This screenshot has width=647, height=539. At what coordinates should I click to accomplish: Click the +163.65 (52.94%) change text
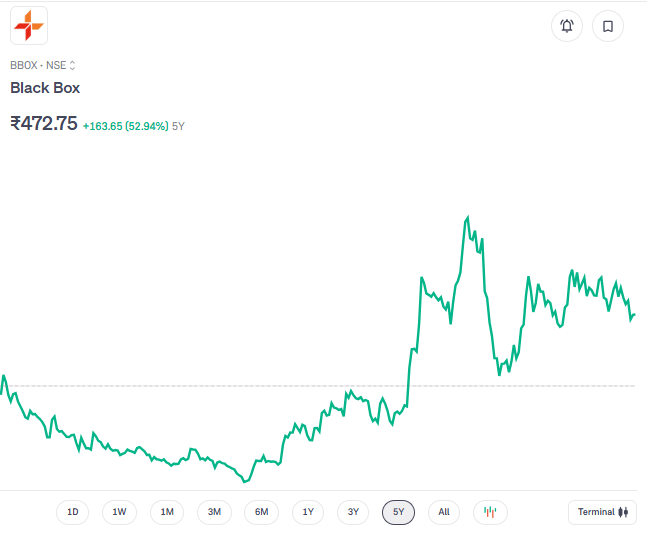(125, 126)
